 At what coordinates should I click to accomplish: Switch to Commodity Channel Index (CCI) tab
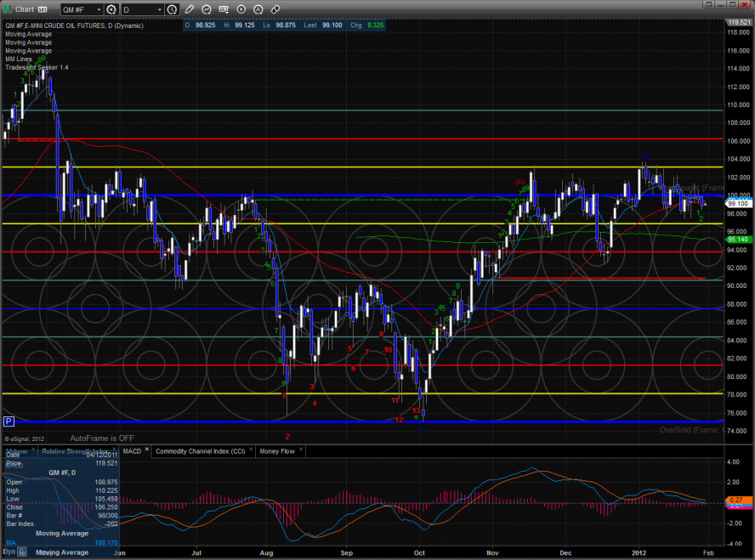point(201,451)
